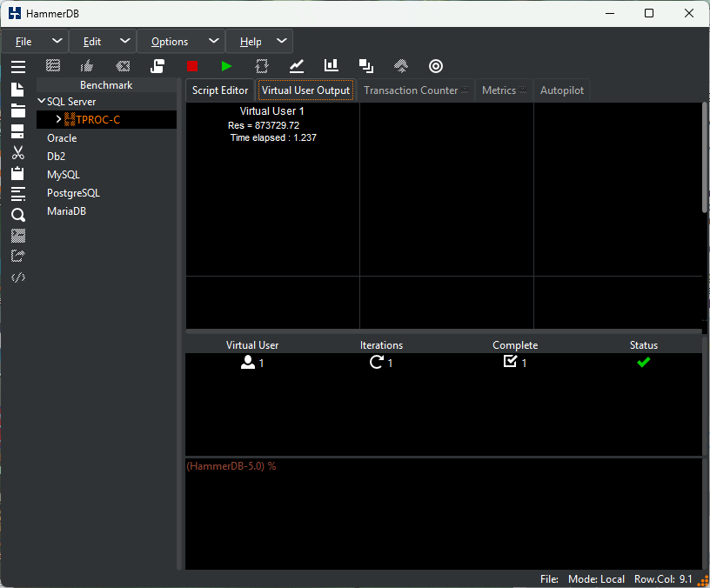Open the Options menu

170,42
